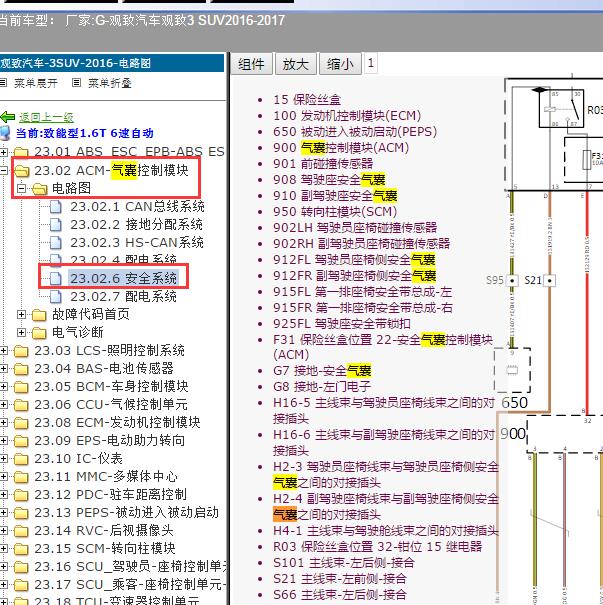Click component R03 保险丝盒位置 32 继电器
This screenshot has height=605, width=603.
pos(378,547)
